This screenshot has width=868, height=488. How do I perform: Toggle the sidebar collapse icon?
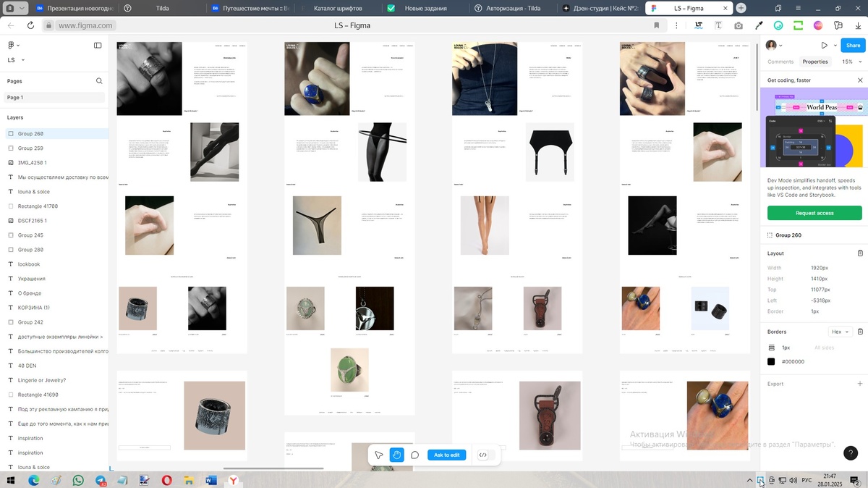[x=98, y=45]
